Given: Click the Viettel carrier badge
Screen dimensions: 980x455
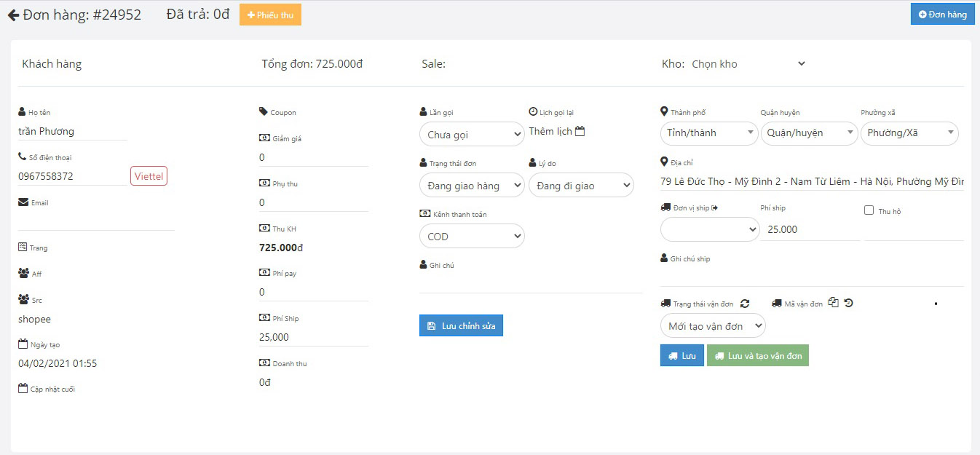Looking at the screenshot, I should (149, 176).
